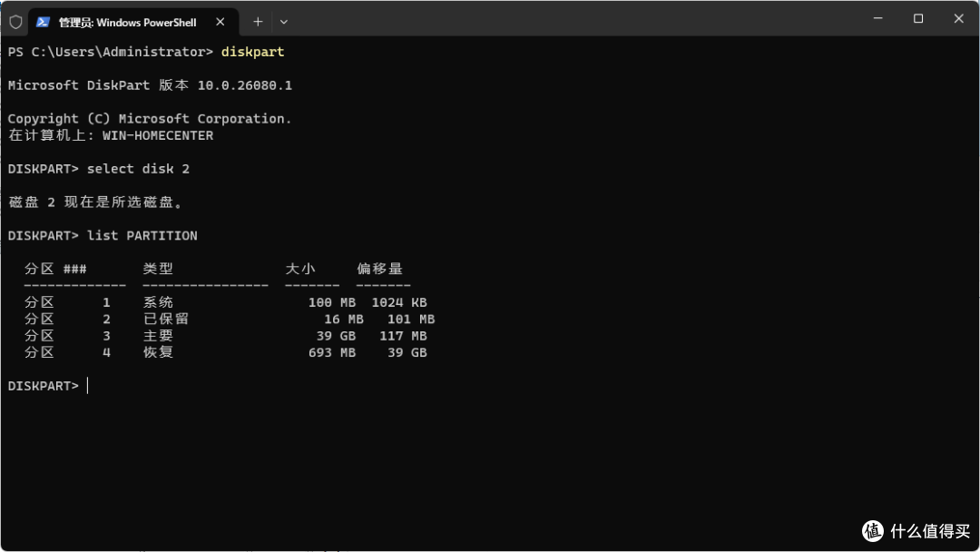The width and height of the screenshot is (980, 552).
Task: Click the partition number 1
Action: coord(106,302)
